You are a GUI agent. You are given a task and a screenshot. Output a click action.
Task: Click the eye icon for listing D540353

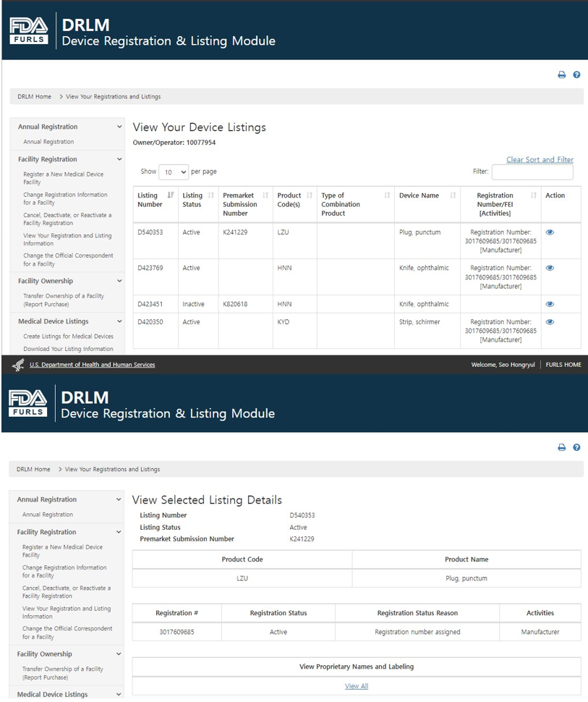550,232
